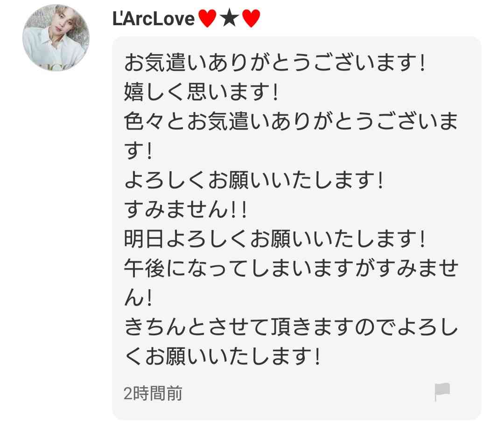Viewport: 504px width, 423px height.
Task: Click the line beginning よろしくお願いいたします!
Action: tap(254, 180)
